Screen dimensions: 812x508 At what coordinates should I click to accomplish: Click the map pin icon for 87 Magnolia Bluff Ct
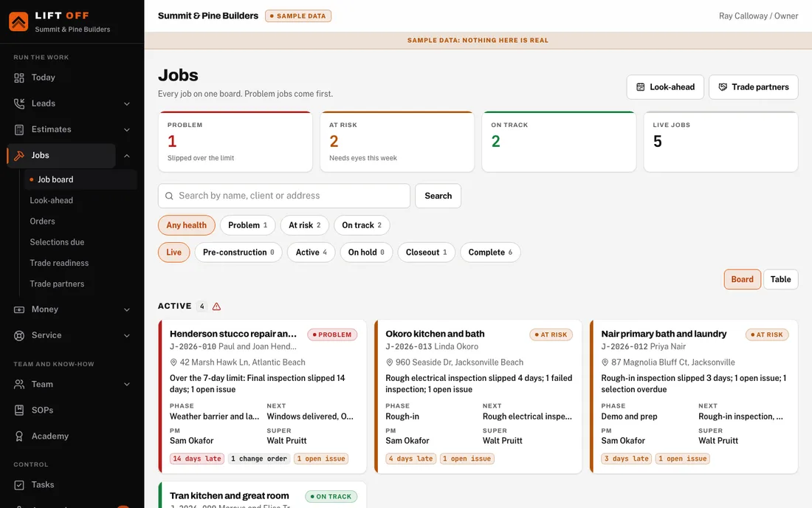click(605, 363)
